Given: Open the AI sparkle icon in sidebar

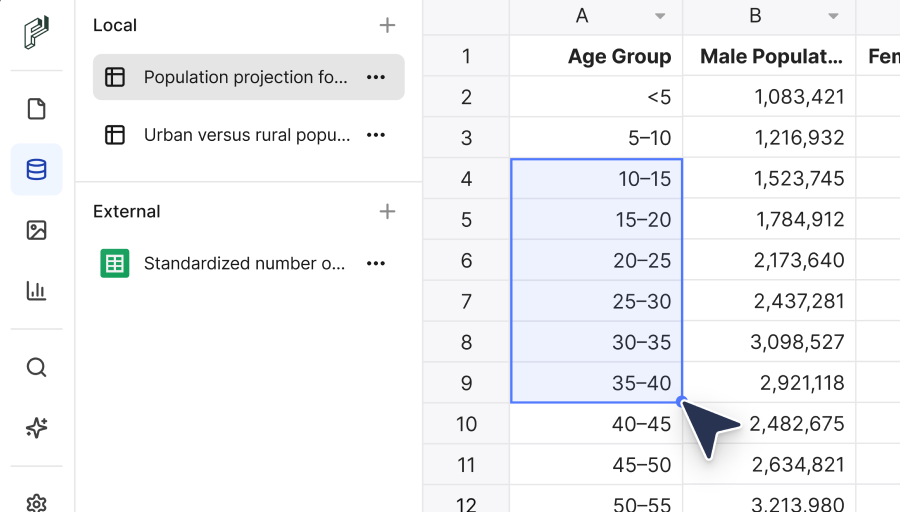Looking at the screenshot, I should pos(37,428).
